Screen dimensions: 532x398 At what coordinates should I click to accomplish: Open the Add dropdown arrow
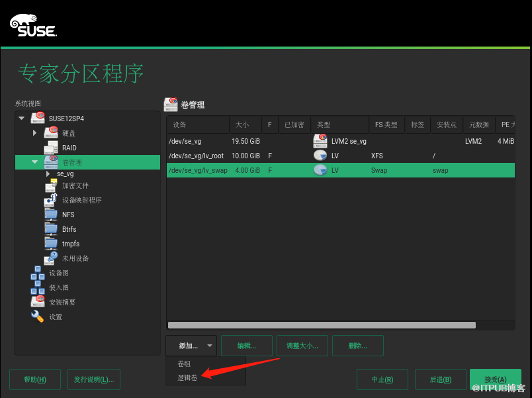pyautogui.click(x=210, y=346)
